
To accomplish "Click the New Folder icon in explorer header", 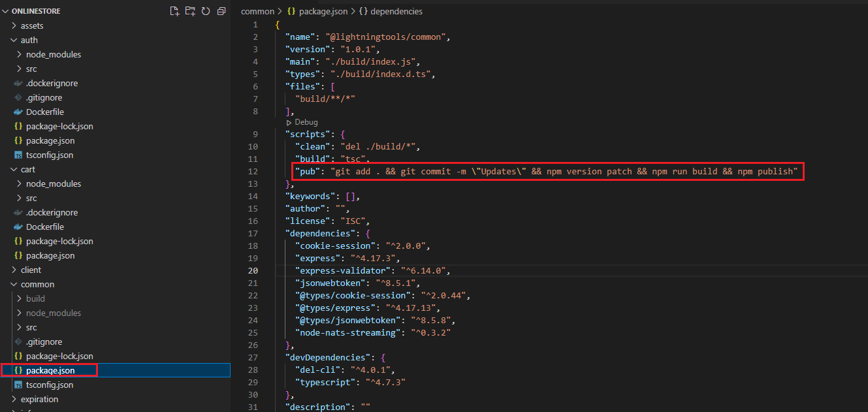I will pos(190,11).
